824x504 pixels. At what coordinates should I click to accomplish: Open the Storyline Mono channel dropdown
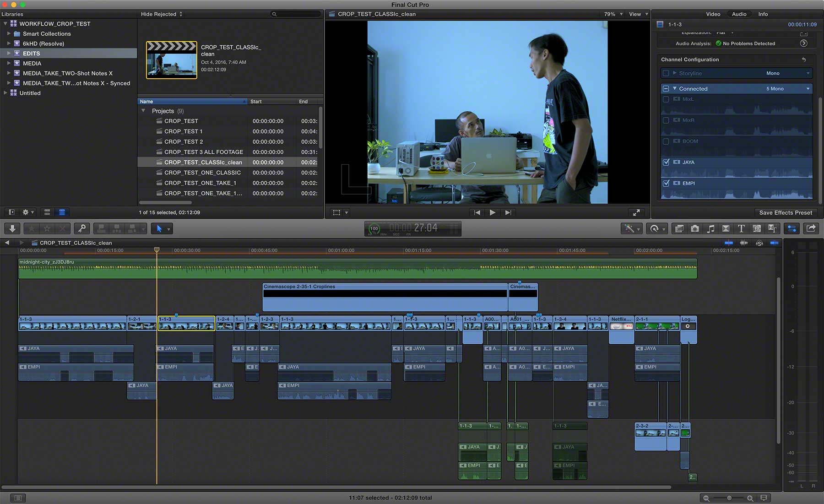coord(788,73)
